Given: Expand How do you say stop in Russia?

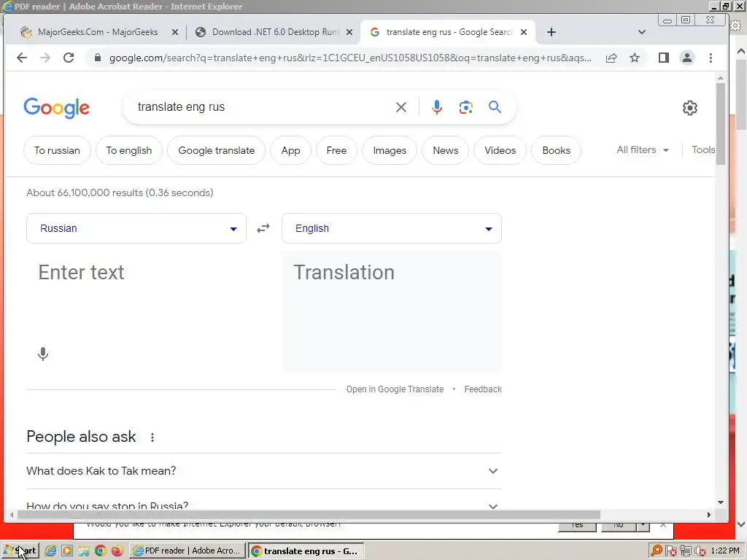Looking at the screenshot, I should coord(264,505).
